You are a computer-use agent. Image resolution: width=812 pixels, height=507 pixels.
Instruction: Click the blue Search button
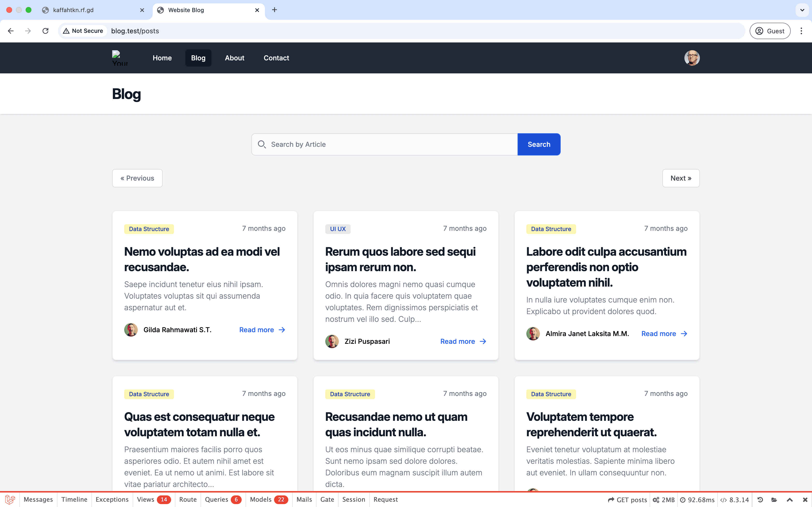[x=538, y=145]
